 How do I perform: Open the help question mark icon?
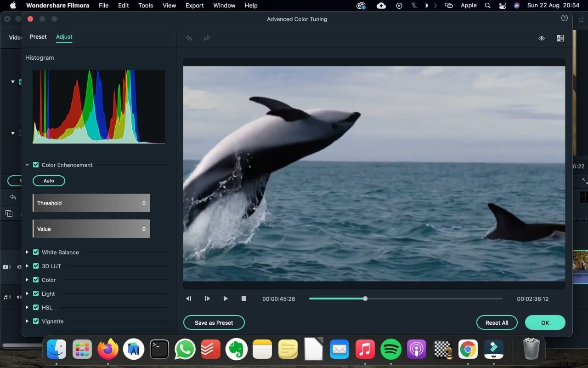click(565, 18)
